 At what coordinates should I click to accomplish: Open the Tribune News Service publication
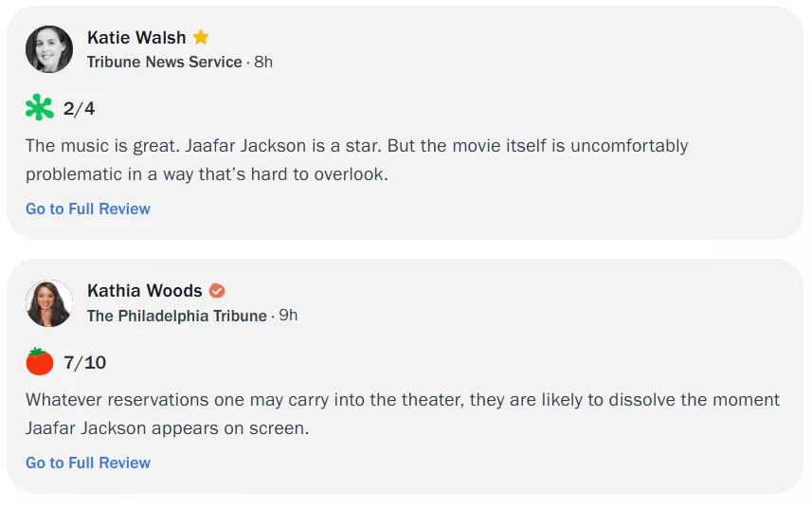(x=164, y=63)
